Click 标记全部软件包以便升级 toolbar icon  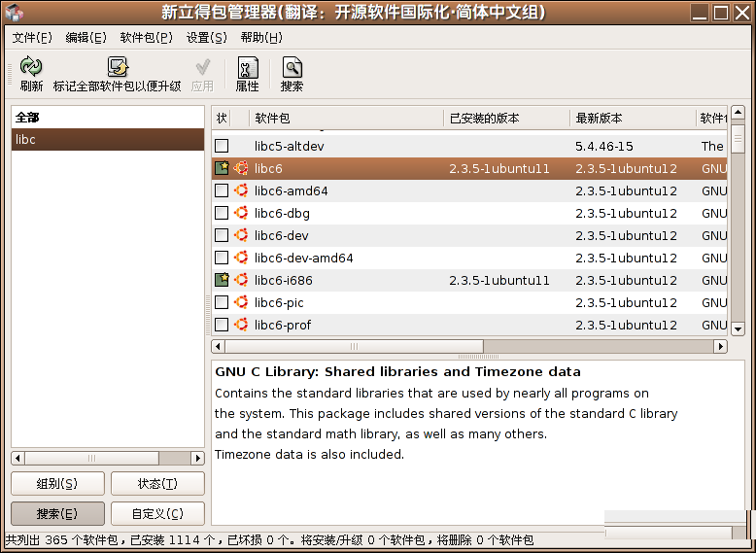(118, 66)
